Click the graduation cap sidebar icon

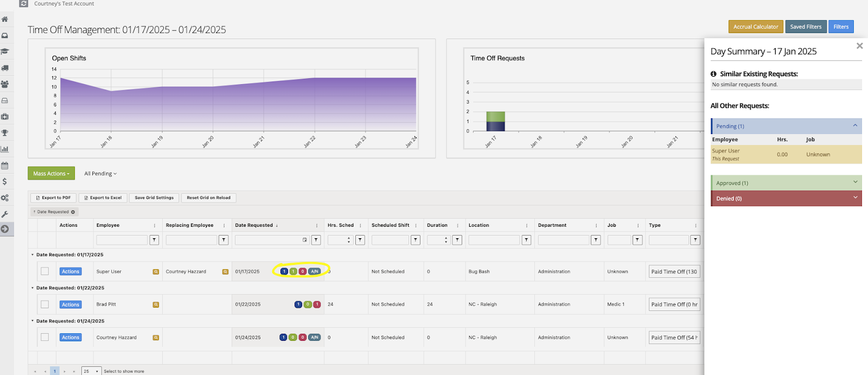(x=5, y=52)
